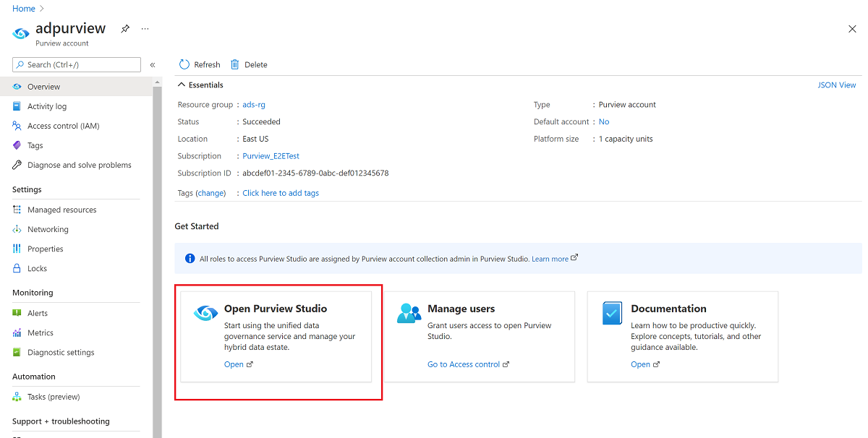The height and width of the screenshot is (438, 868).
Task: Collapse the Essentials section chevron
Action: pos(182,85)
